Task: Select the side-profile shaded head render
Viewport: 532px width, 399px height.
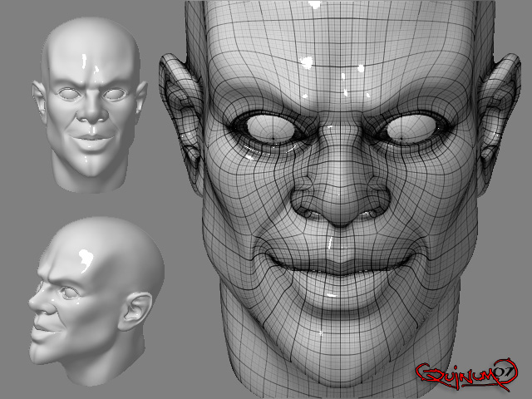Action: 96,302
